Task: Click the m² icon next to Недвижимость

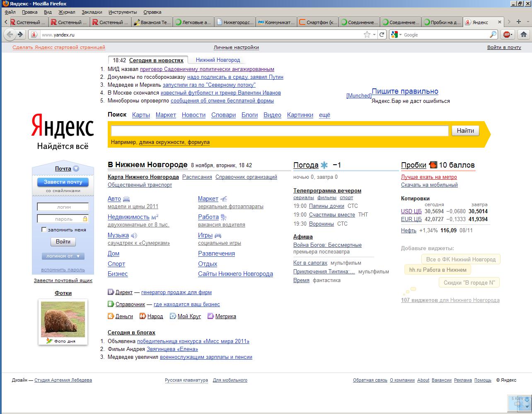Action: point(155,217)
